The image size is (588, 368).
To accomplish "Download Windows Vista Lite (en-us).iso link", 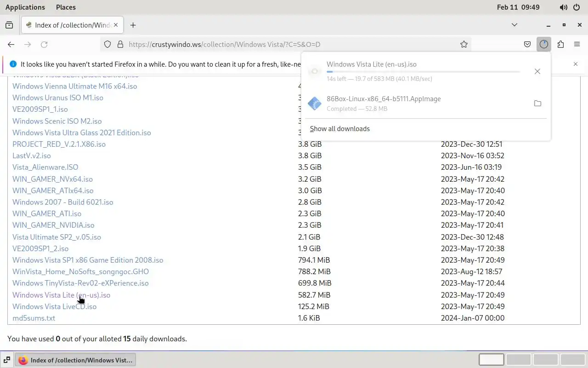I will pyautogui.click(x=61, y=295).
